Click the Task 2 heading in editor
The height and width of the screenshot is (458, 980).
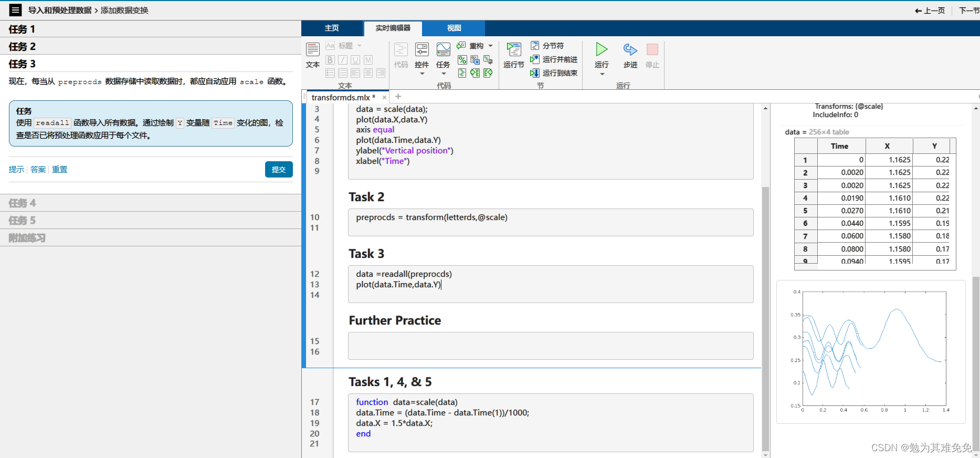(x=366, y=197)
